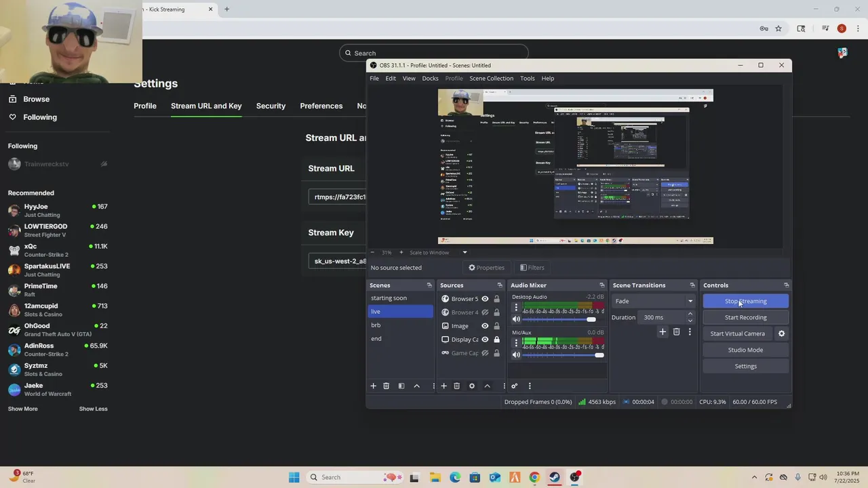Open Virtual Camera gear settings
868x488 pixels.
point(781,333)
